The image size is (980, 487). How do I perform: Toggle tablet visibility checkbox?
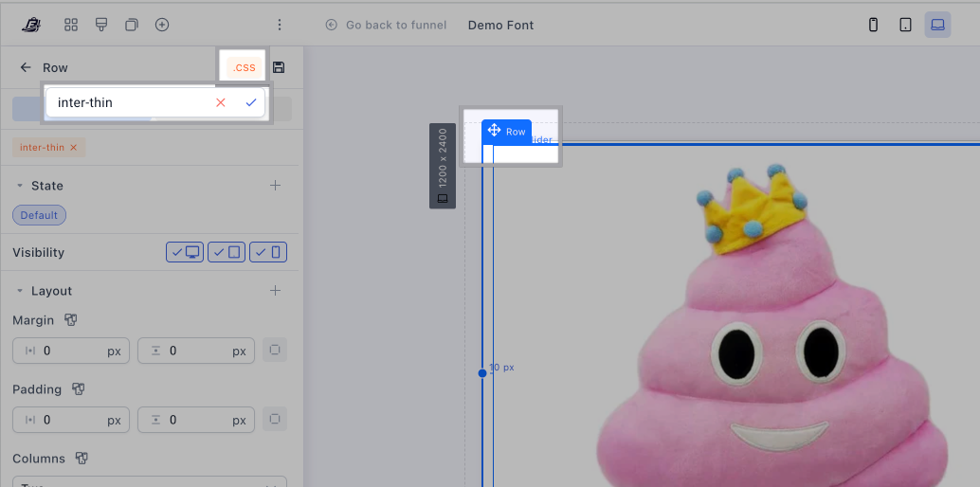(x=227, y=252)
